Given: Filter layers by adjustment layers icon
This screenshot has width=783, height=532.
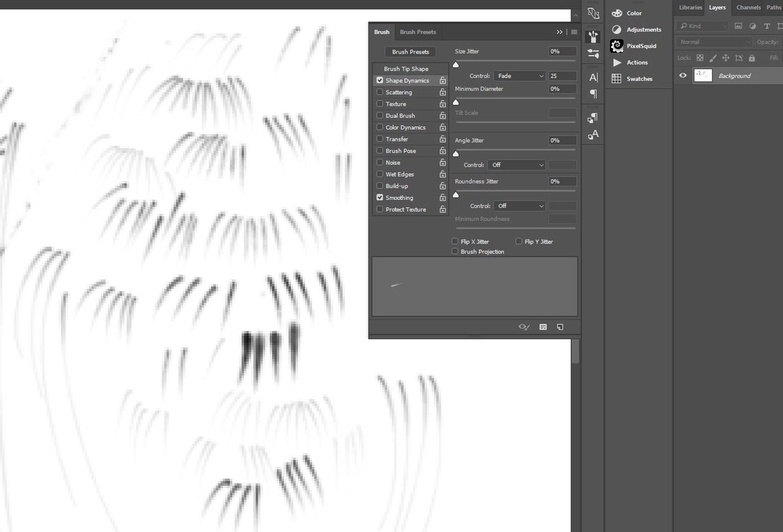Looking at the screenshot, I should click(753, 26).
